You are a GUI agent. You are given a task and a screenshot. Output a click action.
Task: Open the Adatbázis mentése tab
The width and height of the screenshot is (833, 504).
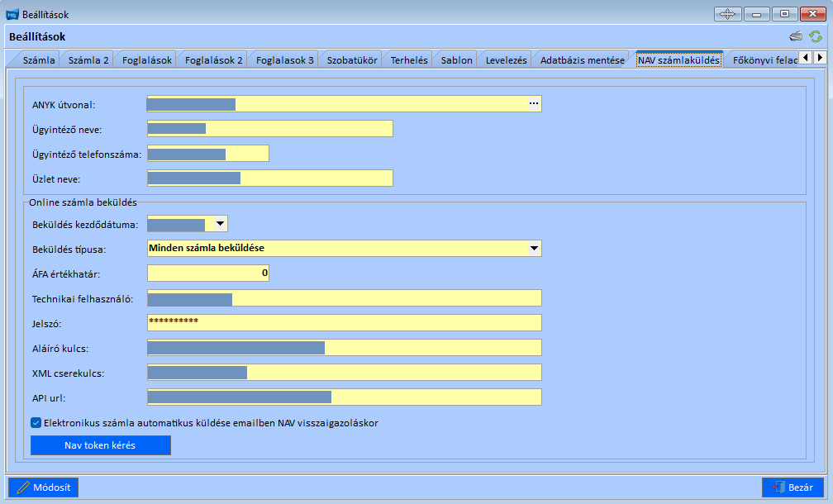[582, 59]
